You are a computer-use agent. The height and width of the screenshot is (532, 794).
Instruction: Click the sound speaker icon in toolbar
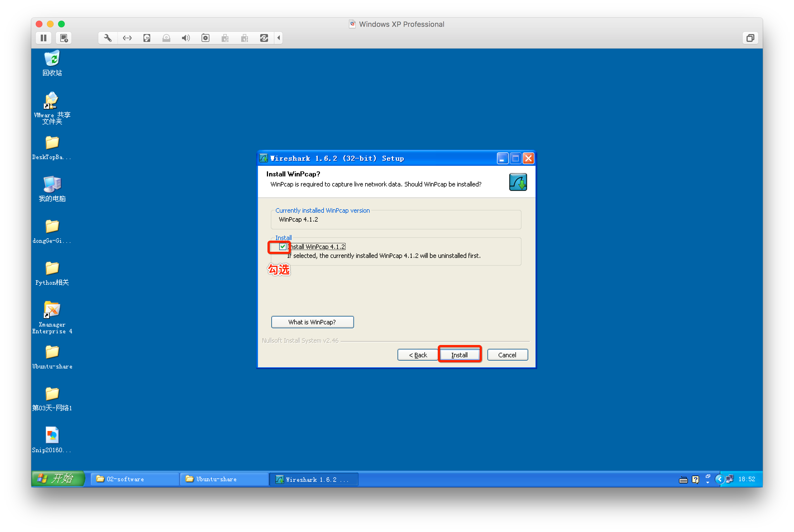tap(186, 38)
